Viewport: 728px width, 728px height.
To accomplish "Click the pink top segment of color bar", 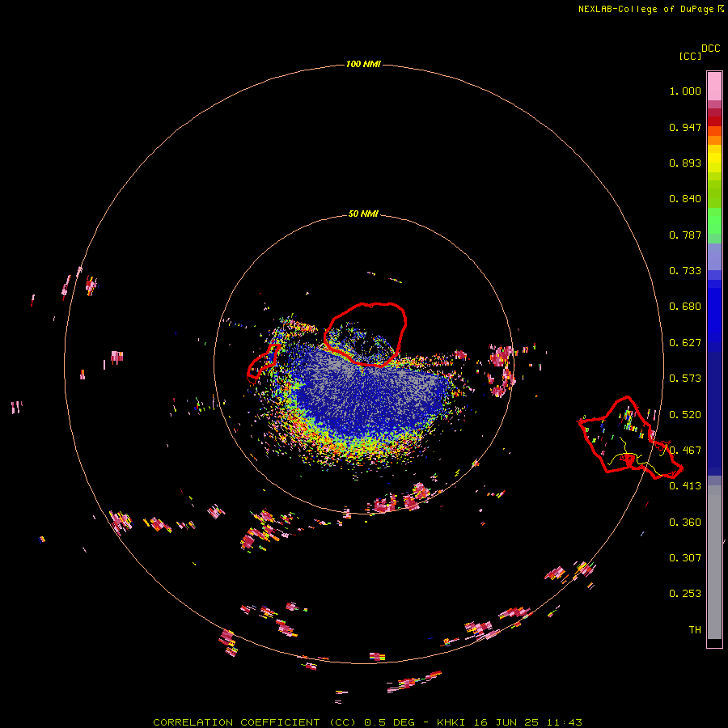I will point(714,86).
